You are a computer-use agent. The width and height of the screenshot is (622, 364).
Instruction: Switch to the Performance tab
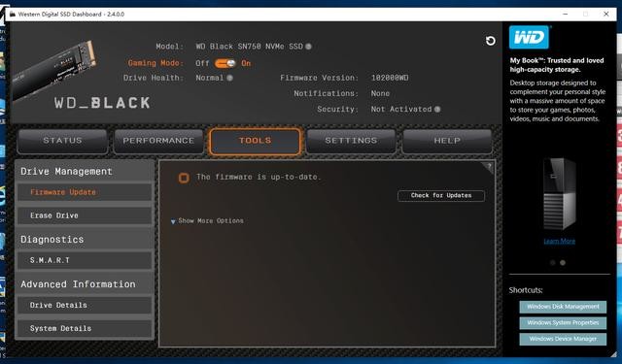(x=158, y=141)
